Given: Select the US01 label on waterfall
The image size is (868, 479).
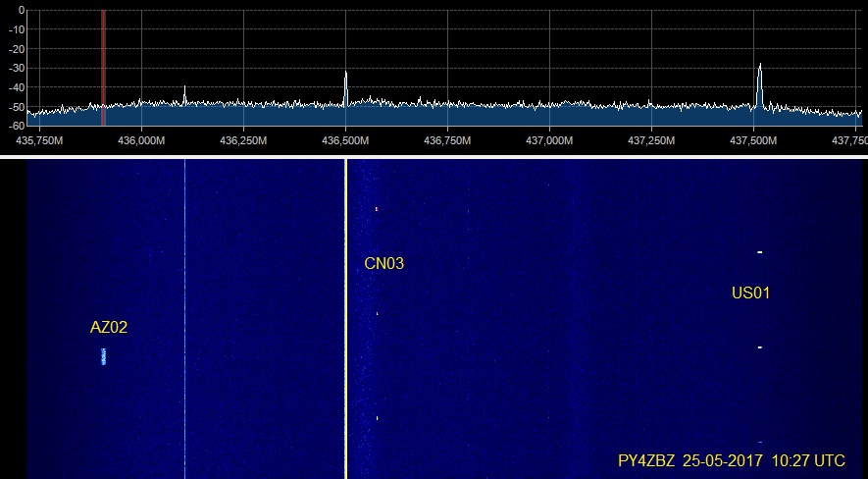Looking at the screenshot, I should [x=750, y=293].
